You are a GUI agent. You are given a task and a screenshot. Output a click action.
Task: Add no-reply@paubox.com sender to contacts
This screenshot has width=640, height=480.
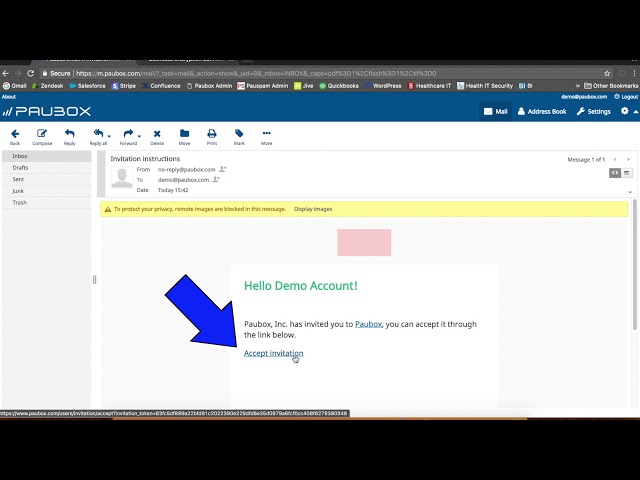[223, 169]
